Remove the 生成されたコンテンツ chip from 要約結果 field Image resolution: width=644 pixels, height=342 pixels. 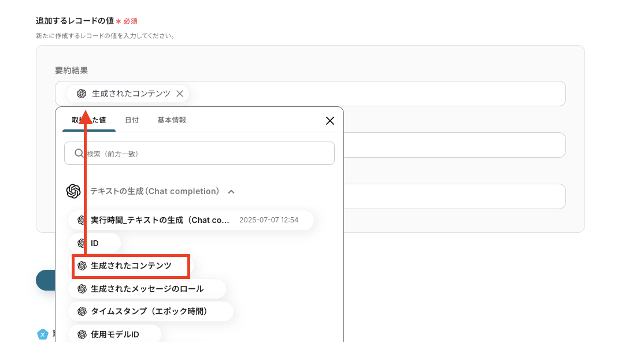click(x=179, y=94)
